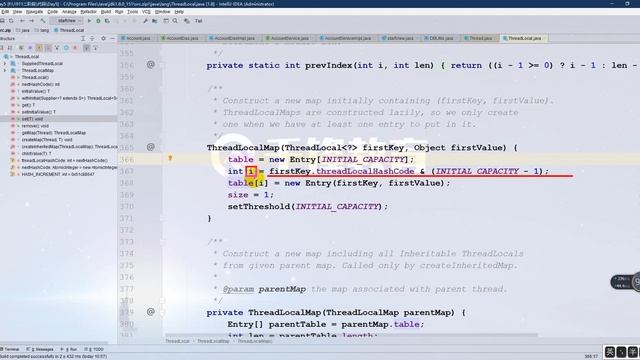The image size is (640, 360).
Task: Toggle Autoscroll from Source in Structure toolbar
Action: click(x=95, y=48)
